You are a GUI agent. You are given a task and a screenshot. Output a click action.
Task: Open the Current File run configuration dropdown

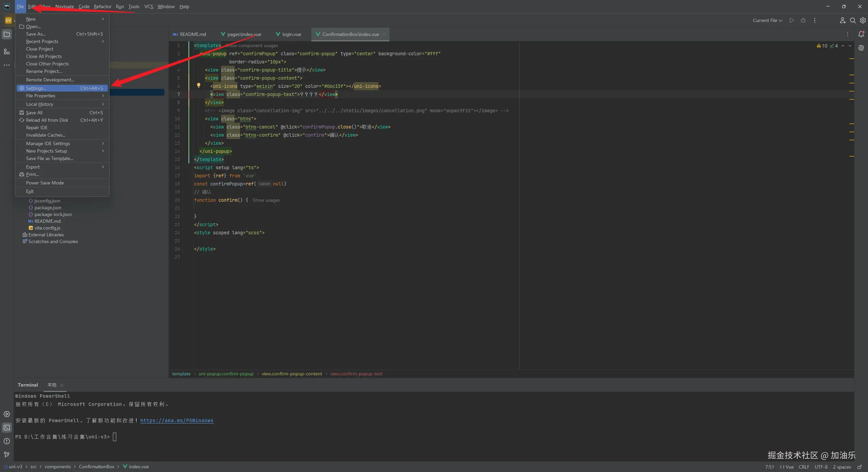click(x=767, y=20)
